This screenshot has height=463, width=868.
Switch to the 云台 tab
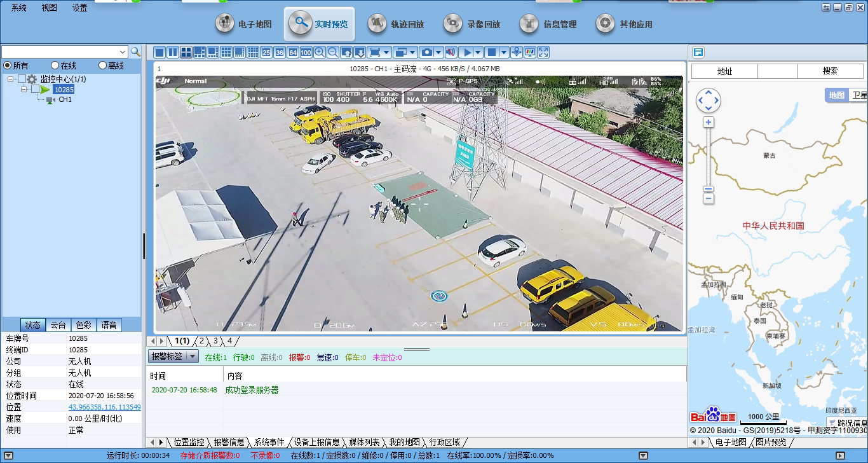pyautogui.click(x=58, y=325)
